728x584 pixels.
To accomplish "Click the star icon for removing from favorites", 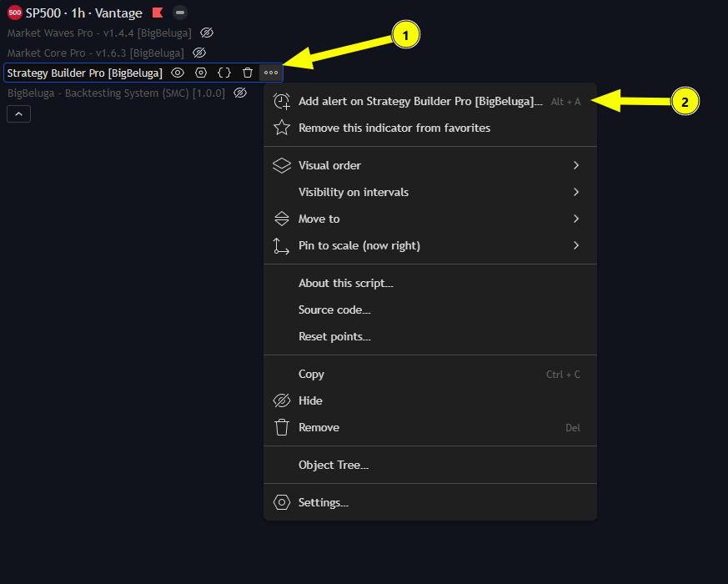I will pos(282,128).
